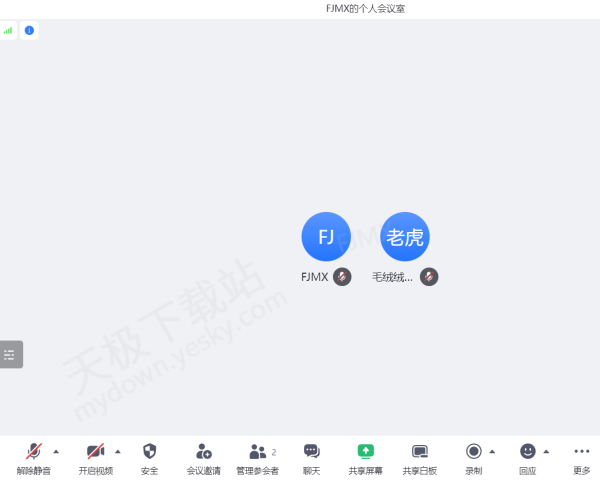Open the three-dot more menu (更多)

click(582, 451)
